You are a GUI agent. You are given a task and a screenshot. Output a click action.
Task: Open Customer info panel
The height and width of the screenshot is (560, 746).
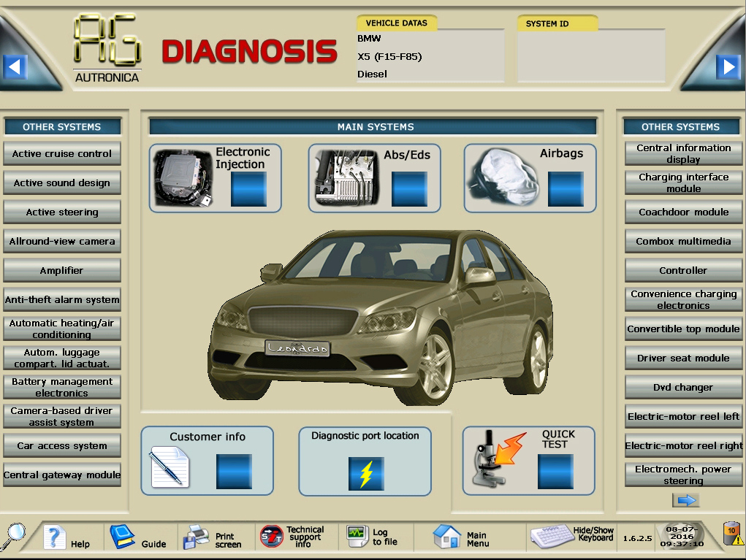click(x=234, y=471)
